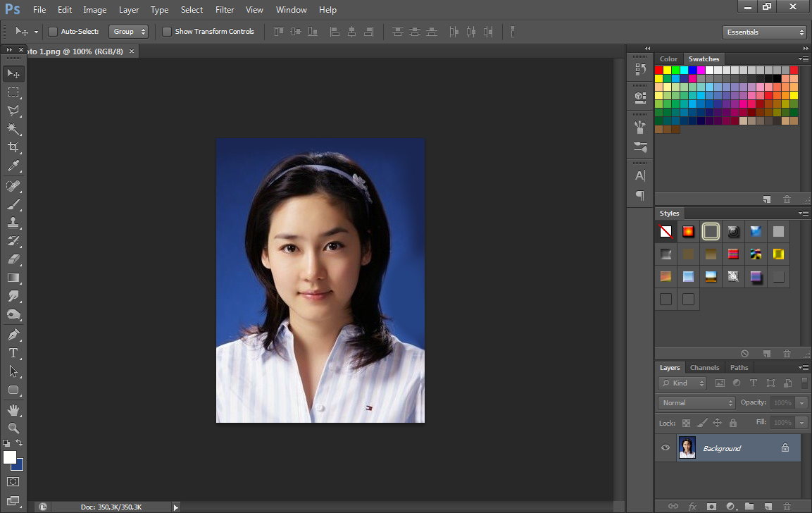Select the Brush tool
The image size is (812, 513).
click(13, 205)
